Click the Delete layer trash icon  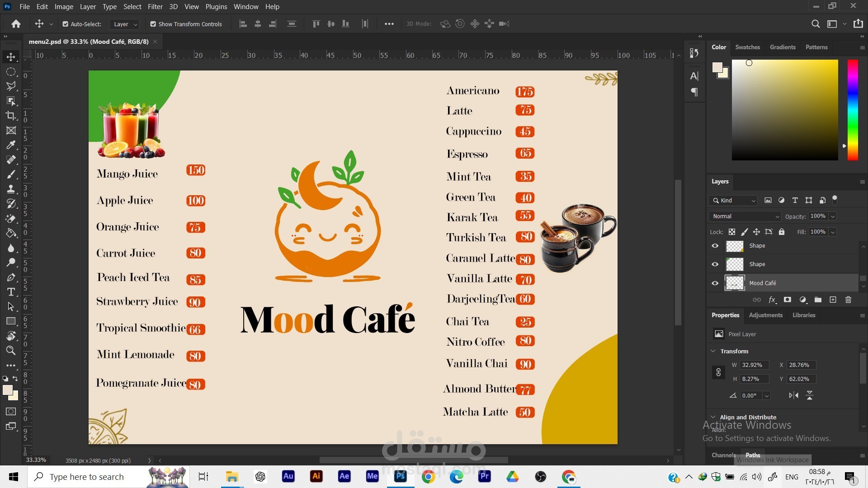pyautogui.click(x=848, y=300)
